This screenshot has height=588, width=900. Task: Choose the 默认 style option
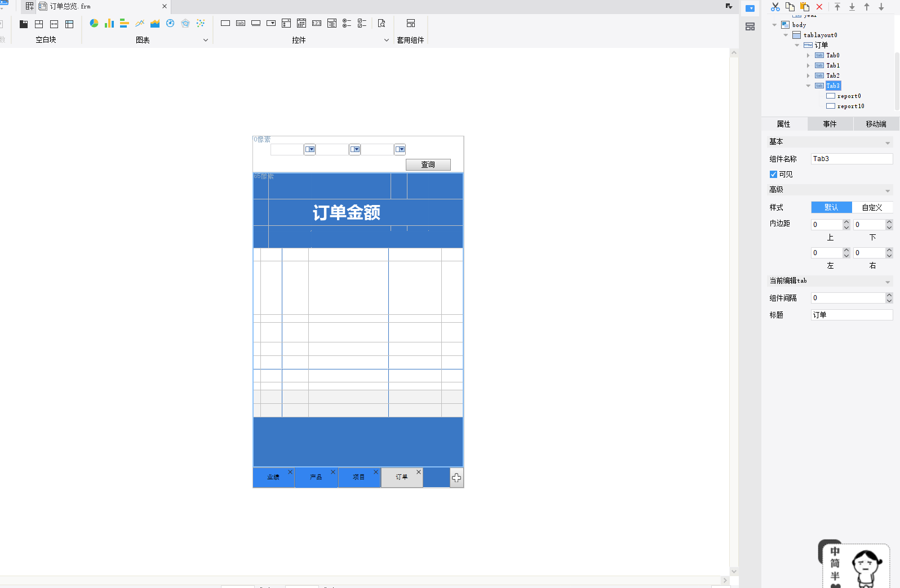click(831, 207)
